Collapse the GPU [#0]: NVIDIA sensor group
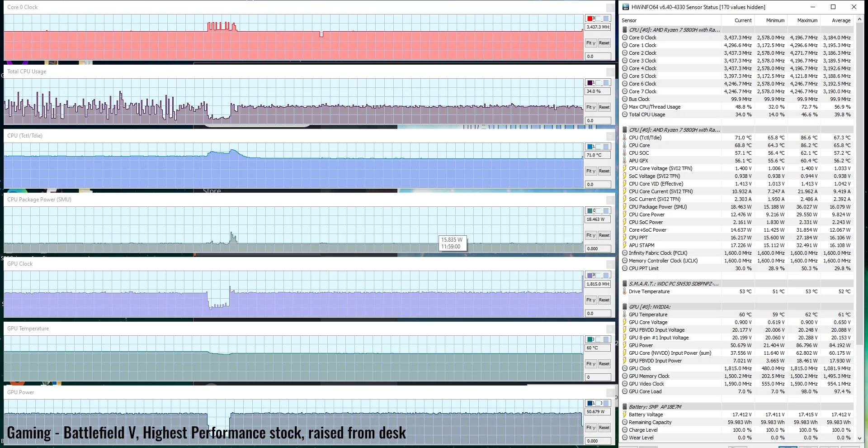This screenshot has width=868, height=448. click(x=624, y=306)
